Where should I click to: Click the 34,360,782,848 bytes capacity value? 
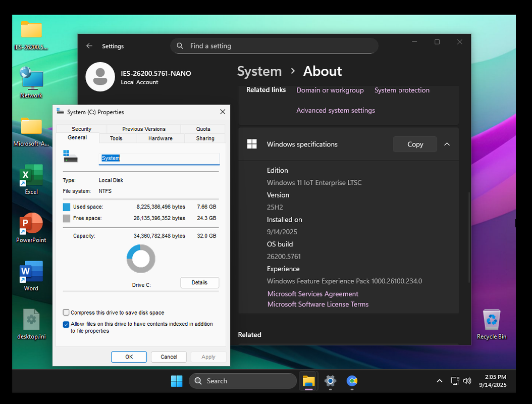tap(159, 236)
